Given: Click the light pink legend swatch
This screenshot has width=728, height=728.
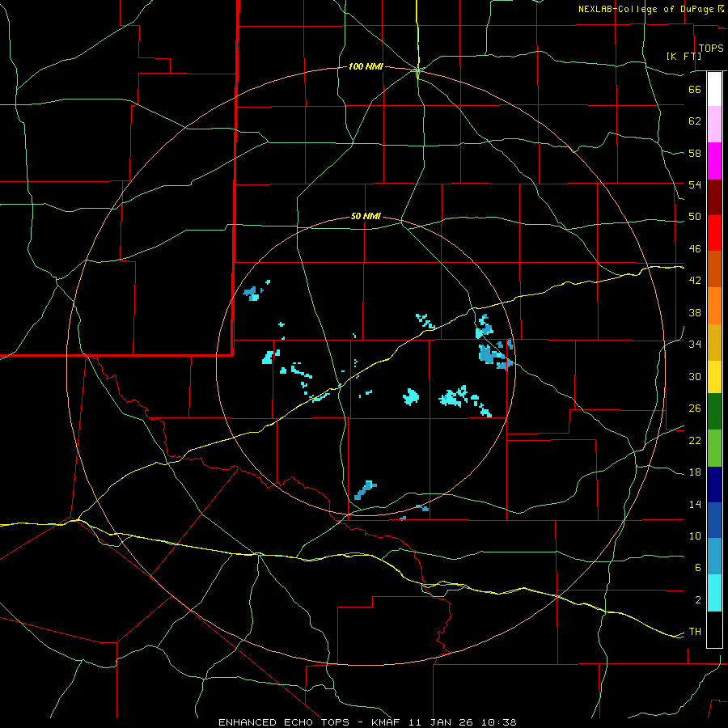Looking at the screenshot, I should 714,125.
